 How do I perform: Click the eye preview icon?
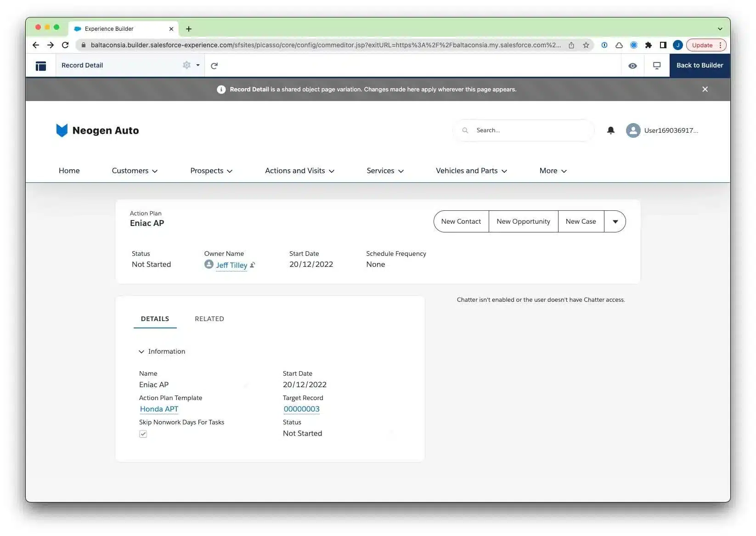632,66
